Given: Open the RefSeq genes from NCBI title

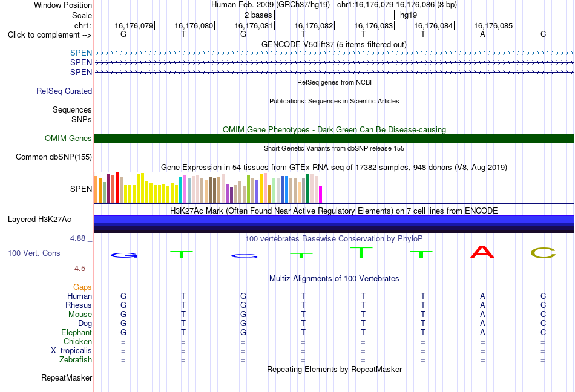Looking at the screenshot, I should pyautogui.click(x=334, y=82).
